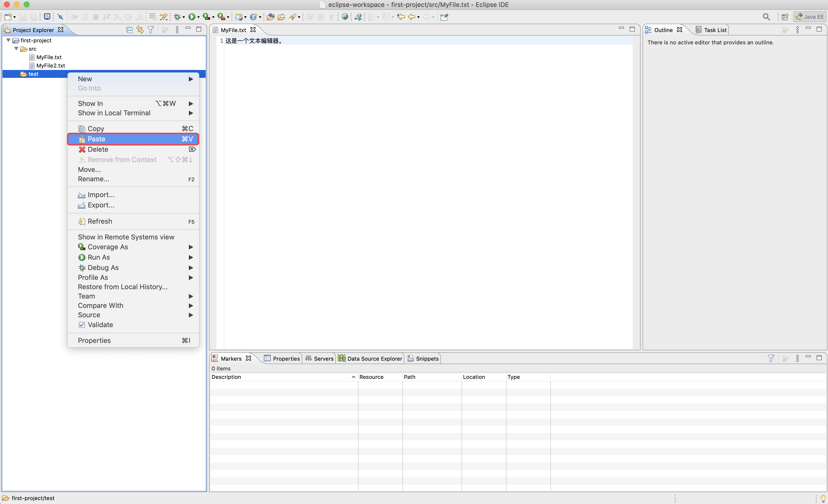Click the green Run toolbar icon
Viewport: 828px width, 504px height.
point(192,17)
